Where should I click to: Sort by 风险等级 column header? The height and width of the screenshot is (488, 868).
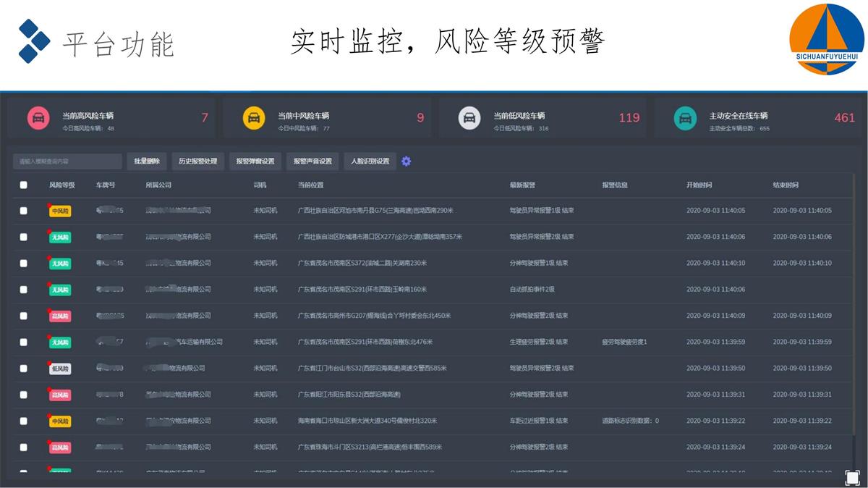tap(61, 185)
